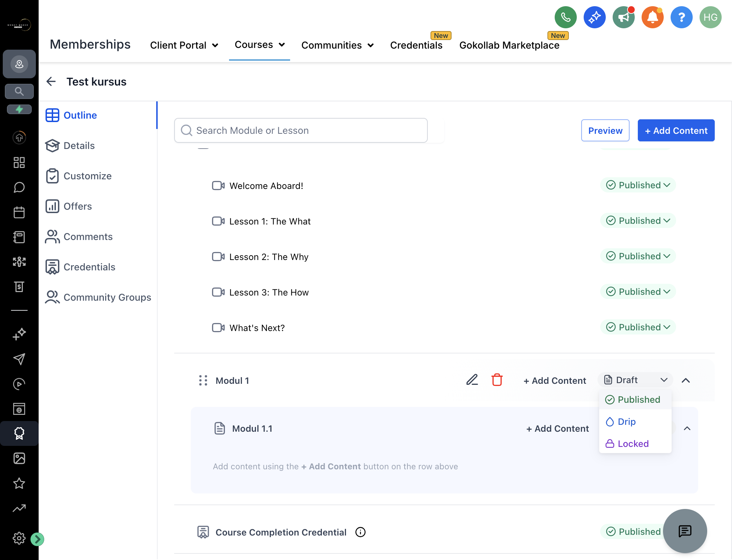Collapse the Modul 1.1 section chevron

point(687,428)
